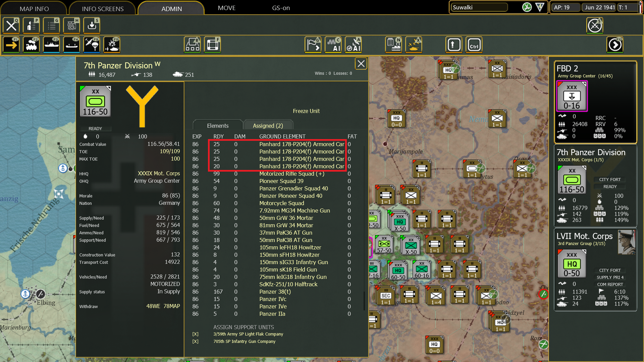644x362 pixels.
Task: Uncheck the 705th SP Infantry Gun Company
Action: [x=195, y=341]
